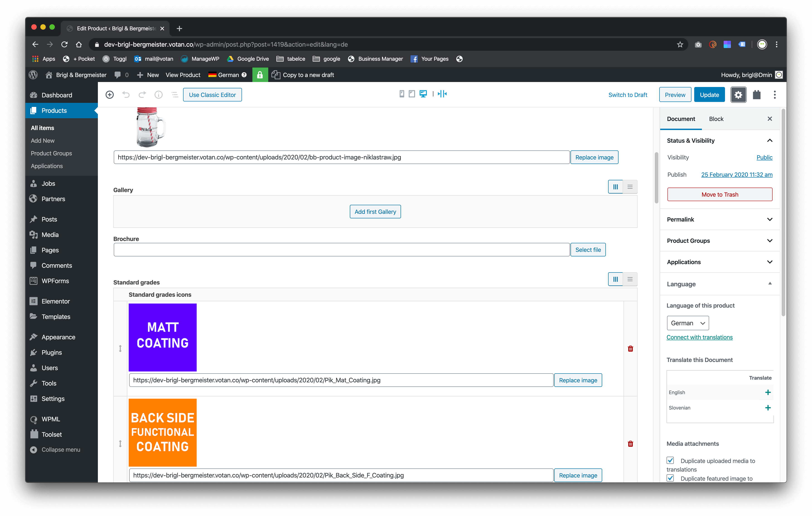Screen dimensions: 812x516
Task: Collapse the Status & Visibility panel
Action: tap(720, 140)
